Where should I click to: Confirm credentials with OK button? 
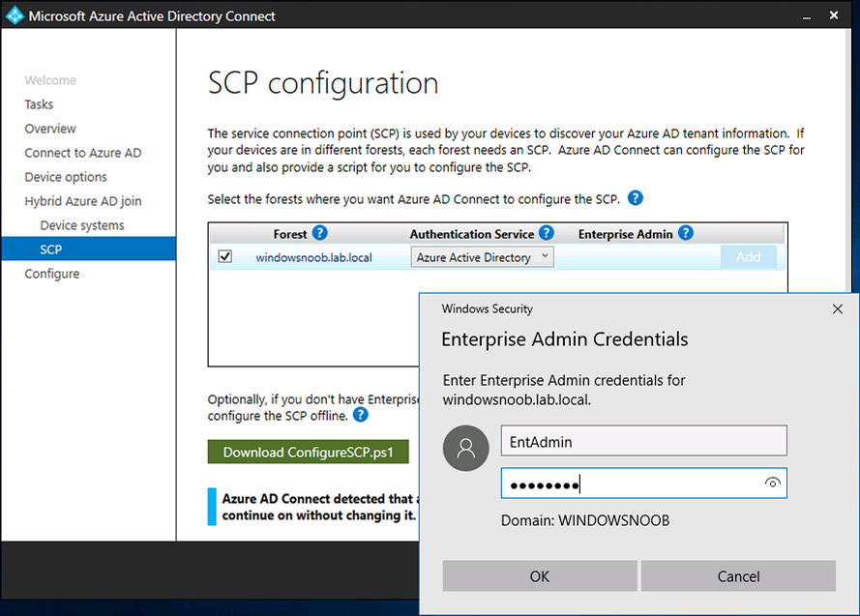coord(540,576)
